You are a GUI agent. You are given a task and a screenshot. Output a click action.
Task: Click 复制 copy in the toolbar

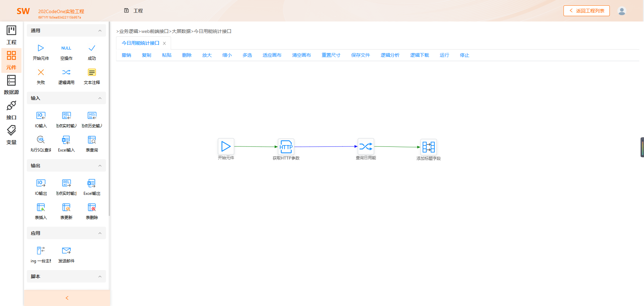point(147,55)
